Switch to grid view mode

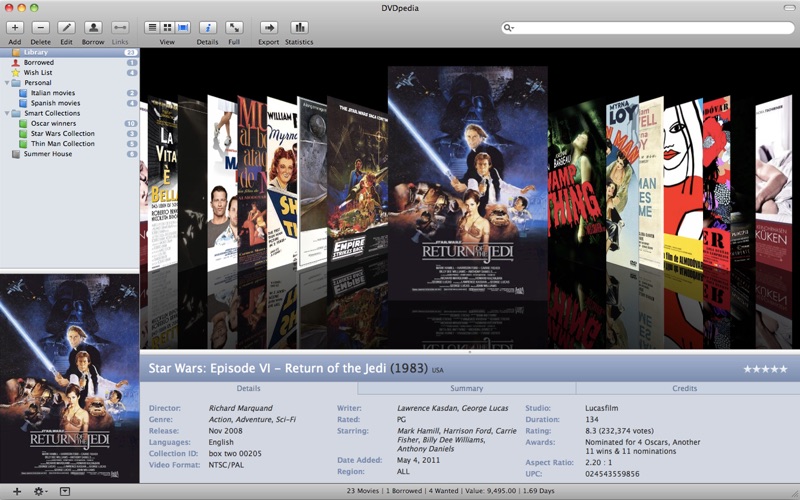pyautogui.click(x=167, y=27)
